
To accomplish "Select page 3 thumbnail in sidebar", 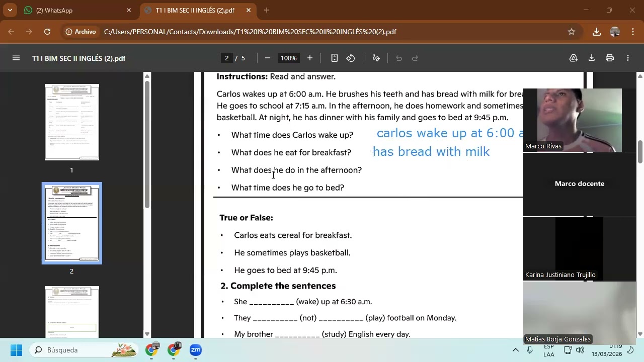I will (72, 312).
